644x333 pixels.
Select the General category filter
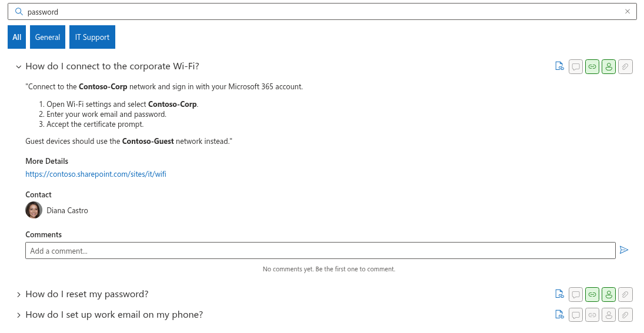point(48,37)
